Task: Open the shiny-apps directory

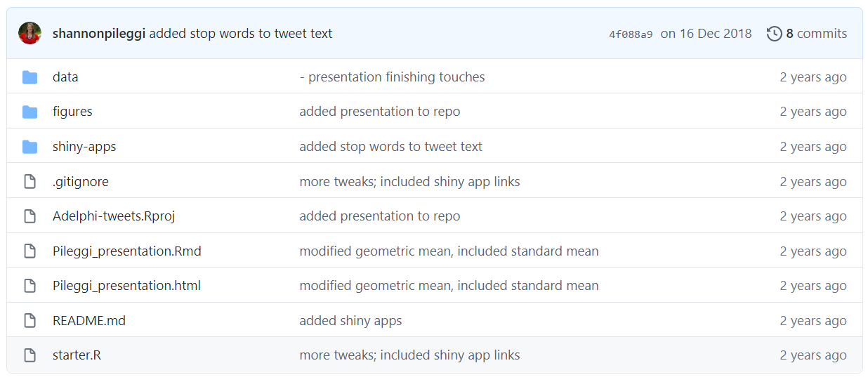Action: [x=84, y=147]
